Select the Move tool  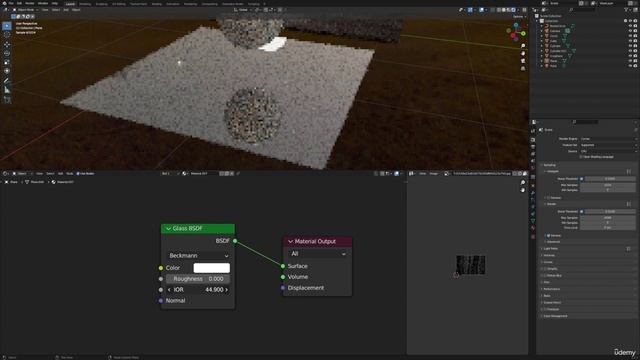pos(7,44)
